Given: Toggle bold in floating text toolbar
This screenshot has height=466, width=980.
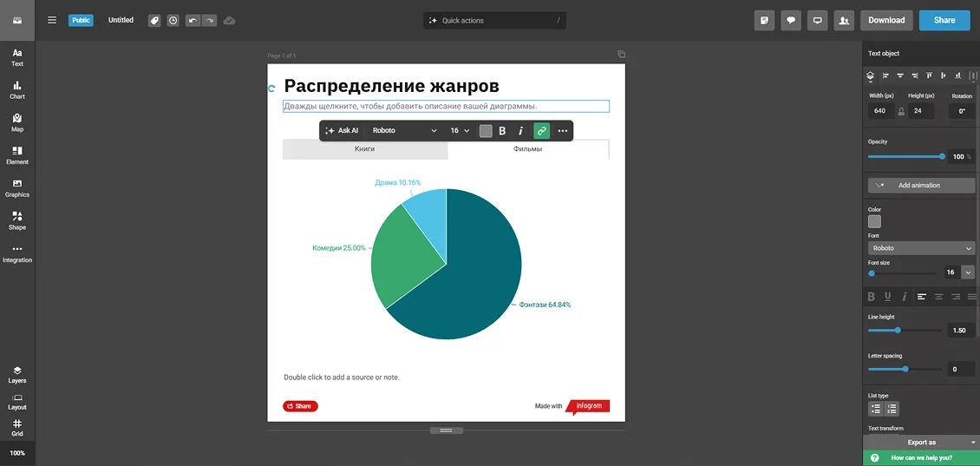Looking at the screenshot, I should (502, 131).
